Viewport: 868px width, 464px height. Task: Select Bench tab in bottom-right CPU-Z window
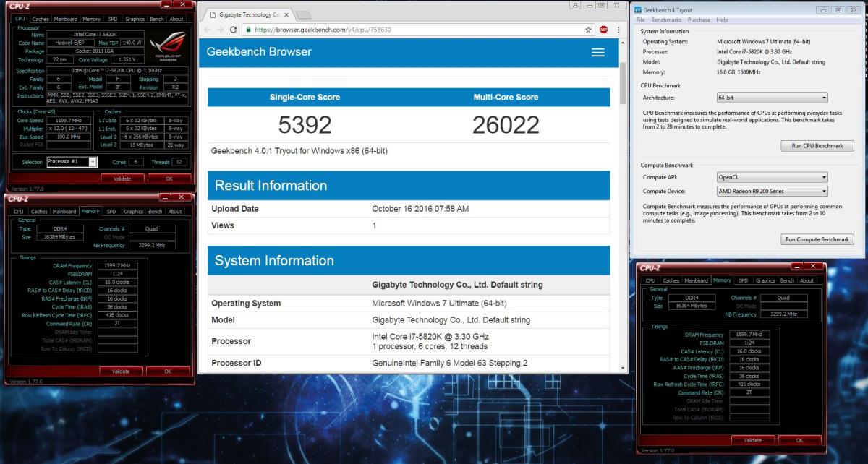tap(787, 280)
